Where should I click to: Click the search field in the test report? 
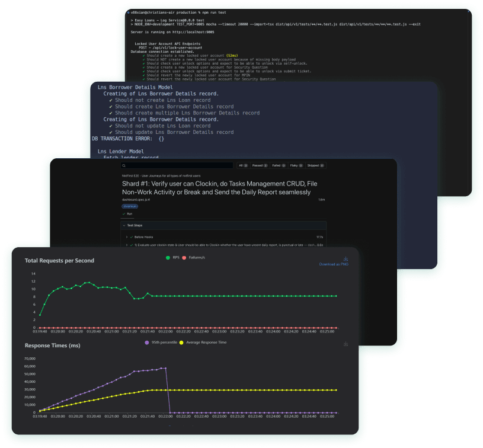click(x=177, y=165)
